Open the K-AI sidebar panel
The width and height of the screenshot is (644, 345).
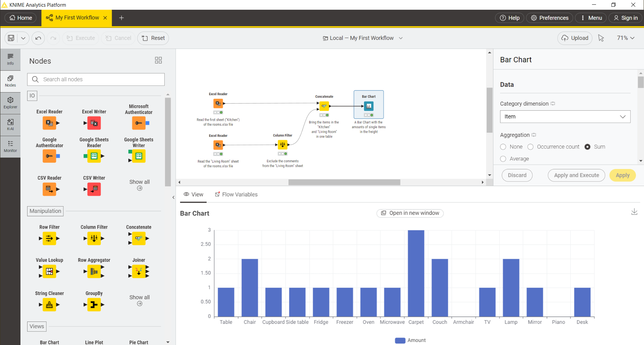10,125
